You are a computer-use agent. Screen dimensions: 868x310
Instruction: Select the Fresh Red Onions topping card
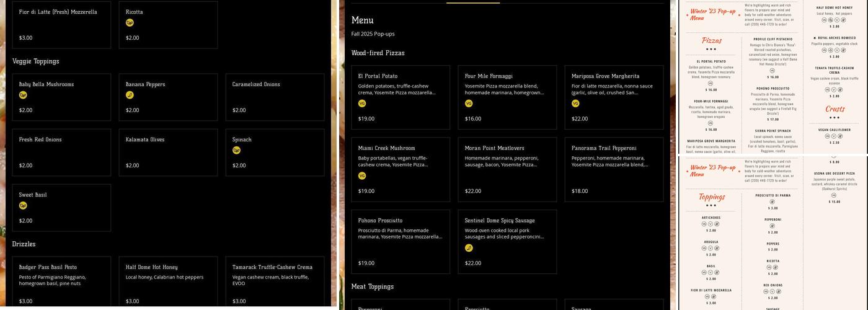coord(62,153)
